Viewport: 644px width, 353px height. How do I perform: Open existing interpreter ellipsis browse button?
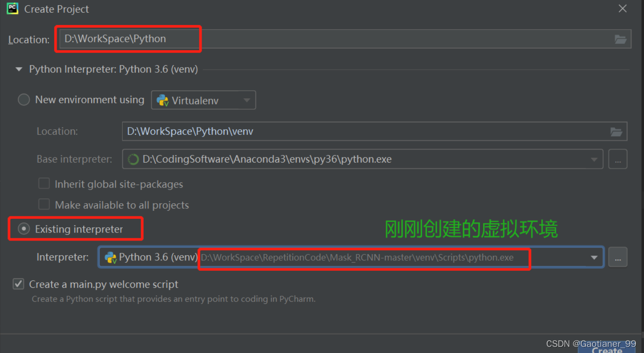(x=618, y=258)
